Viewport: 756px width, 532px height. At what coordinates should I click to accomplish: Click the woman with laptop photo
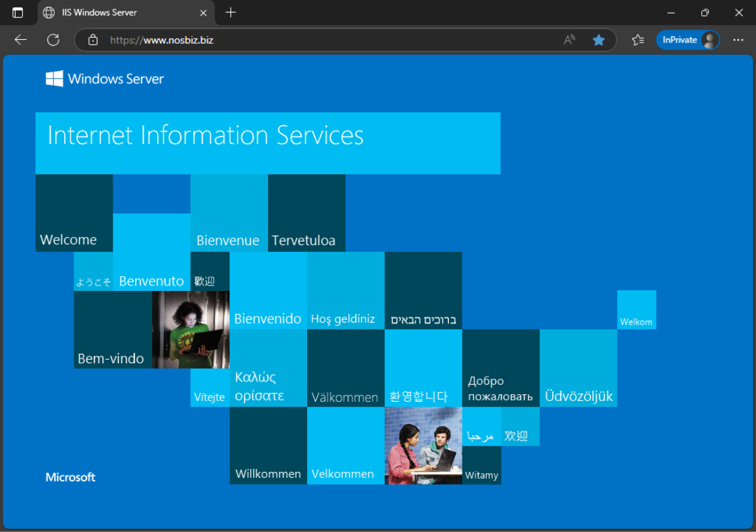coord(191,329)
